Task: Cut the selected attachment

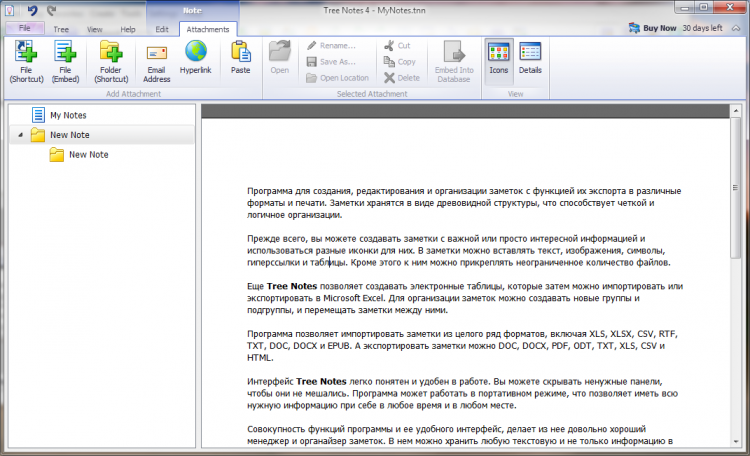Action: pos(397,45)
